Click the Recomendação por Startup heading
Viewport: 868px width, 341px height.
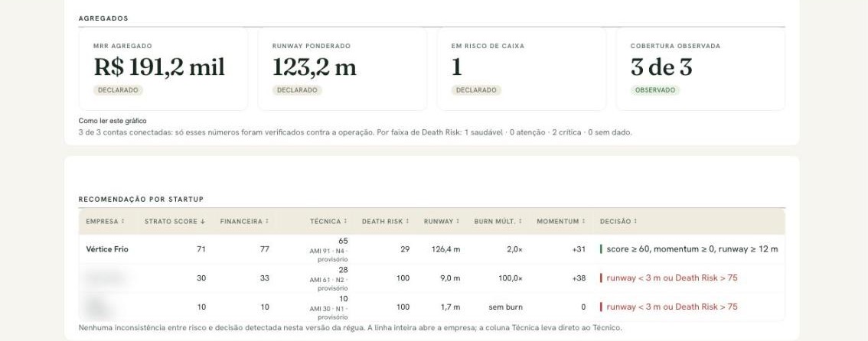pos(141,199)
